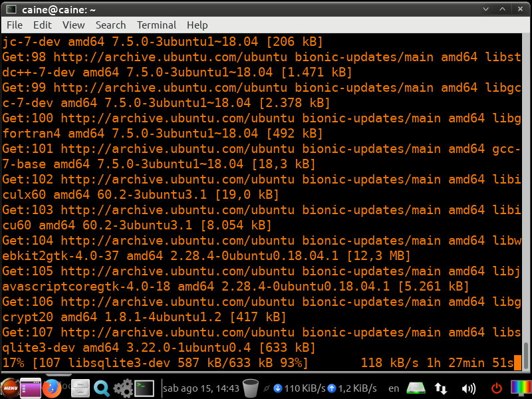Click the '17%' progress text
The height and width of the screenshot is (399, 532).
click(x=13, y=362)
